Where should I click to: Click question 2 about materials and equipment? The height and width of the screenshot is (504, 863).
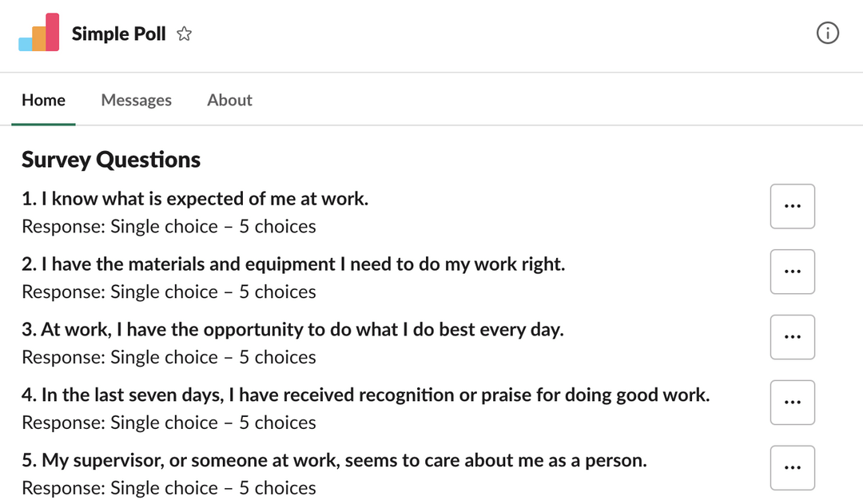coord(293,264)
